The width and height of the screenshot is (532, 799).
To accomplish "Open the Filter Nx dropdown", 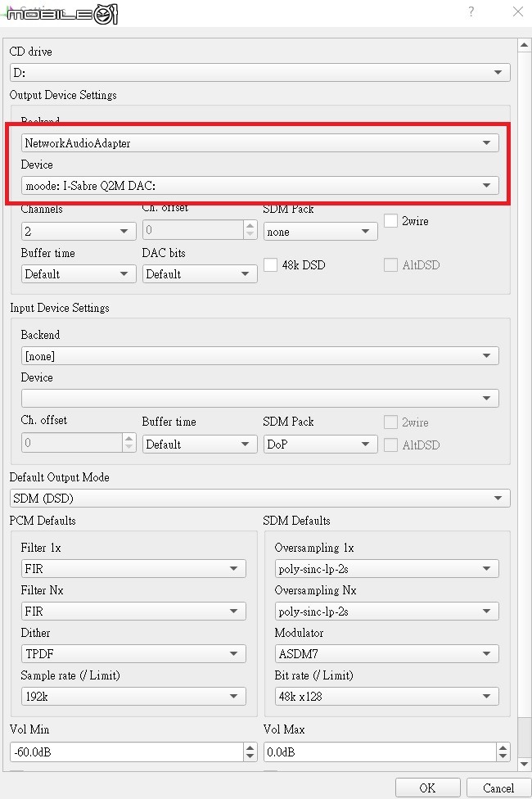I will click(x=133, y=611).
